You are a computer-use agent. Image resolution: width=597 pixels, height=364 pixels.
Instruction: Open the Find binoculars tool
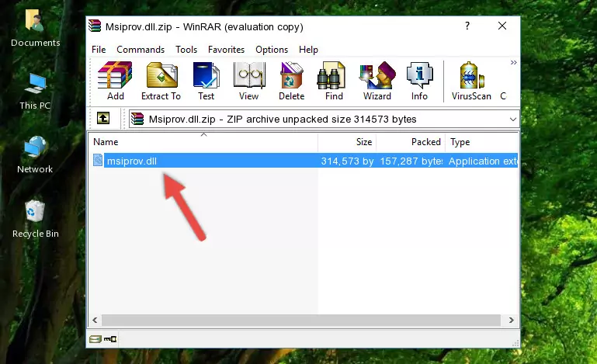click(334, 81)
